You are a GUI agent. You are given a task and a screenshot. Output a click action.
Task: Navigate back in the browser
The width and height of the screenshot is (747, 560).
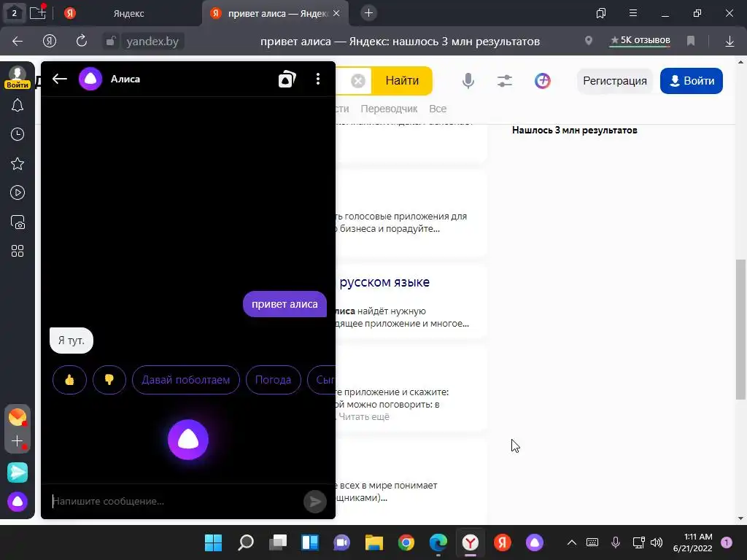pos(18,42)
